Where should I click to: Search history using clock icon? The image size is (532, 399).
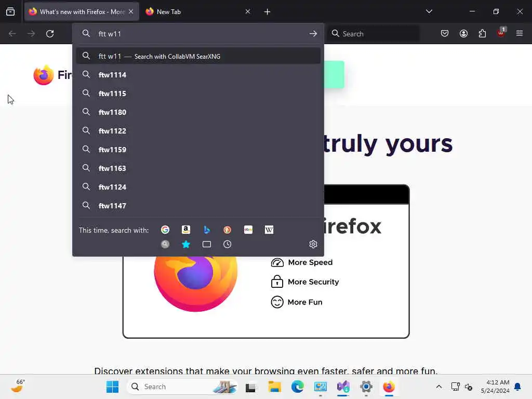(x=228, y=244)
